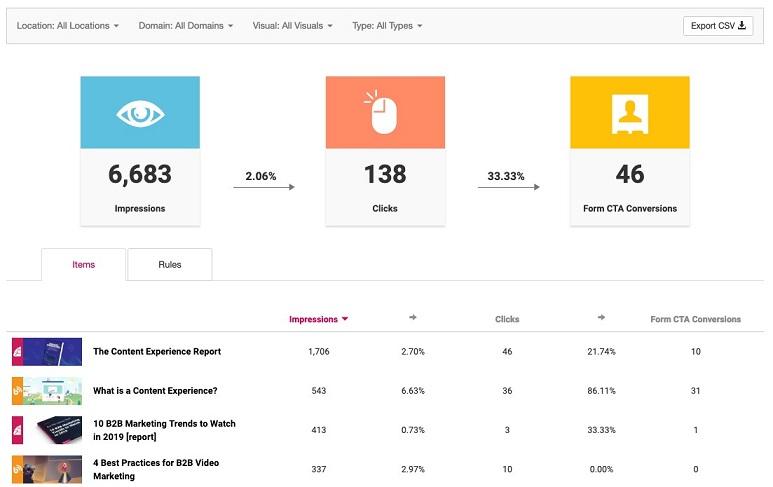Click the orange badge icon on What is a Content Experience
The width and height of the screenshot is (773, 487).
(x=17, y=390)
